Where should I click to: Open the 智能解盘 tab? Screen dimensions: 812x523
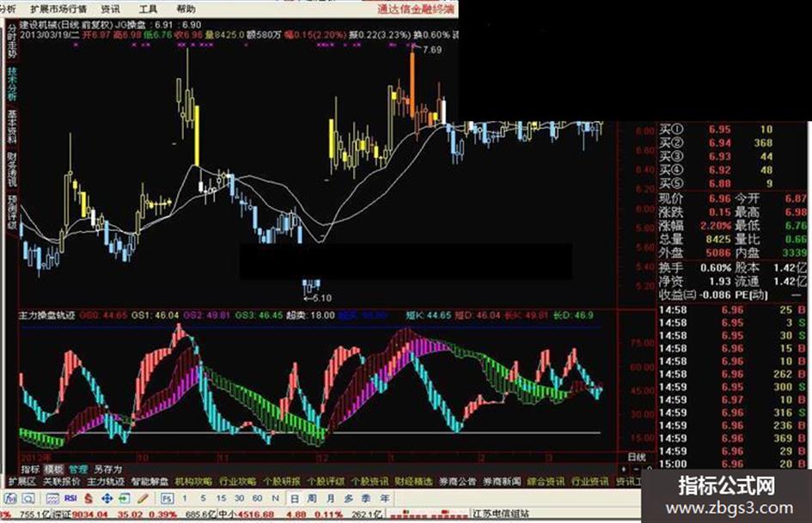tap(150, 482)
